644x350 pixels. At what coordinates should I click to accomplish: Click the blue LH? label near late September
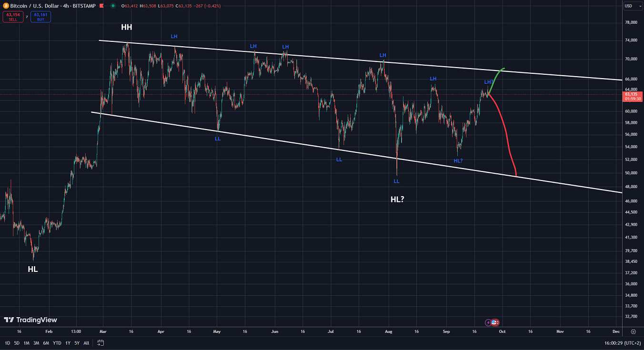coord(489,82)
